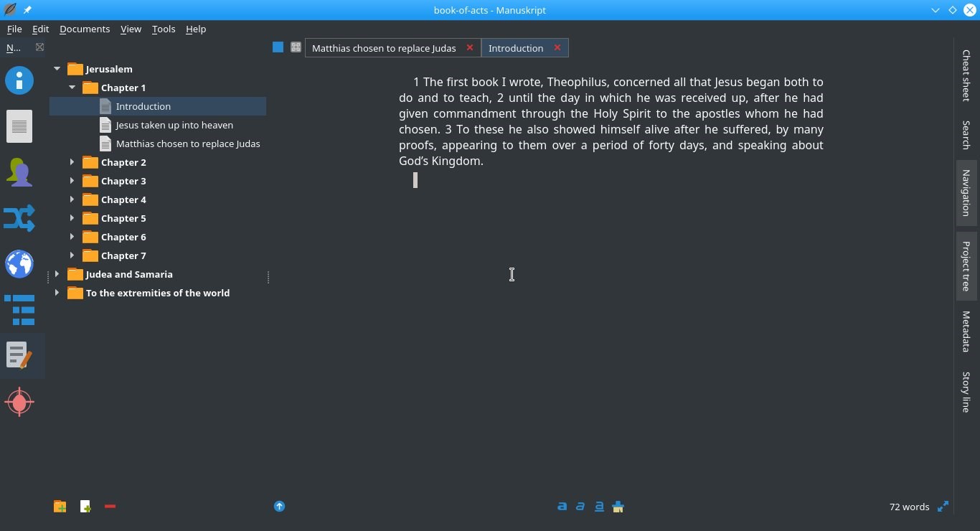The width and height of the screenshot is (980, 531).
Task: Expand the Chapter 4 folder
Action: tap(72, 199)
